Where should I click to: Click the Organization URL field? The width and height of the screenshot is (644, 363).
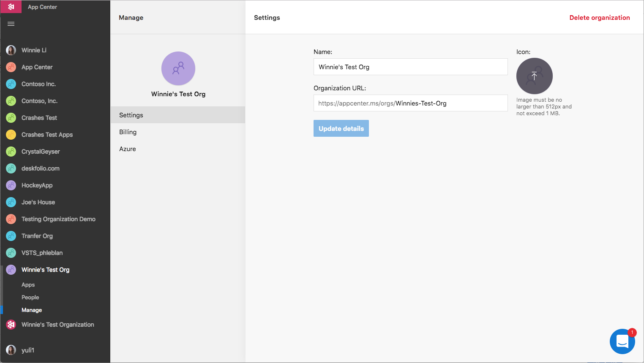tap(410, 103)
